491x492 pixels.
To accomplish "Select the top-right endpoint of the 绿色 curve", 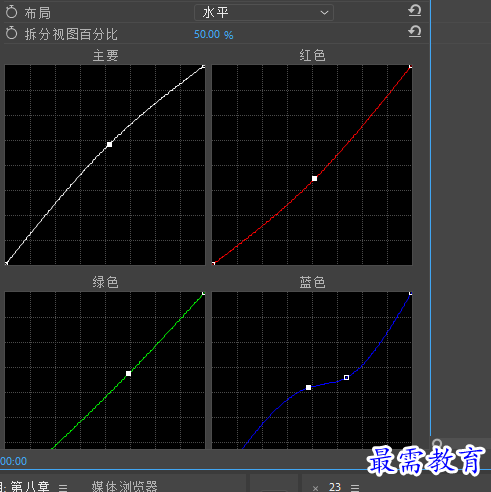I will 203,294.
